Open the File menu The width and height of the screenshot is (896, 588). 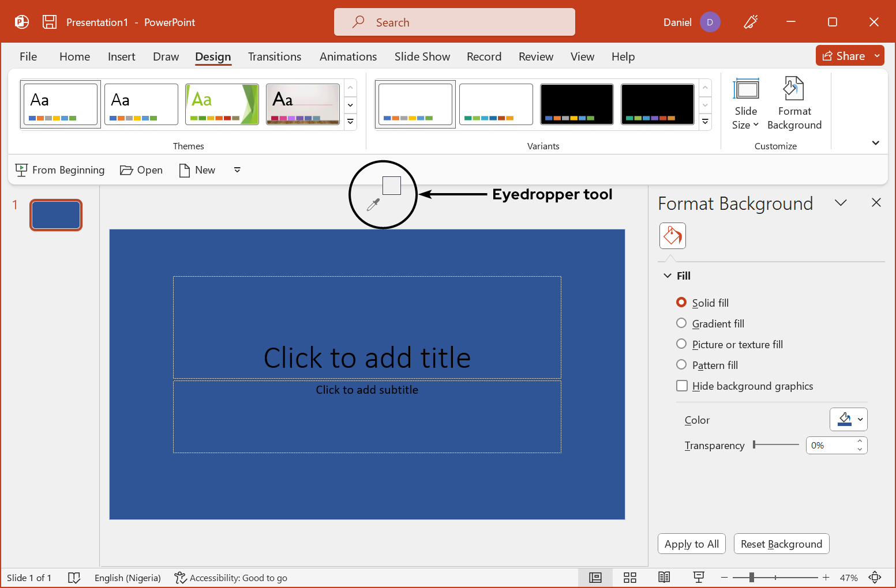click(x=28, y=56)
